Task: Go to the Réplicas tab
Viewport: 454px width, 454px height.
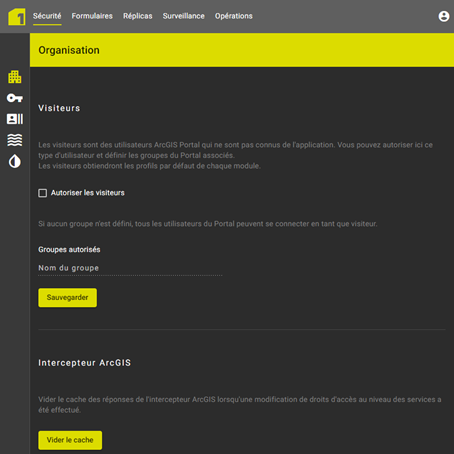Action: point(138,16)
